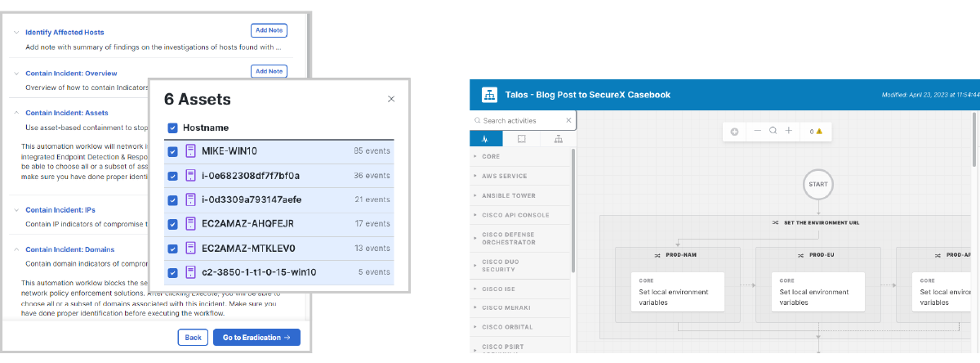The image size is (980, 363).
Task: Clear the Search activities field with X
Action: 568,120
